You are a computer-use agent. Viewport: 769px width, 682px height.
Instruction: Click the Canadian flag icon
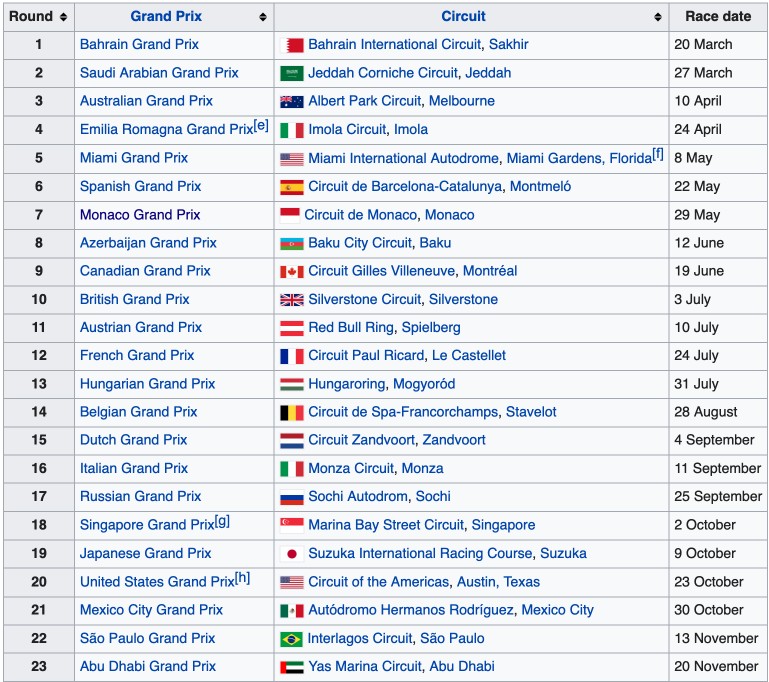[292, 271]
